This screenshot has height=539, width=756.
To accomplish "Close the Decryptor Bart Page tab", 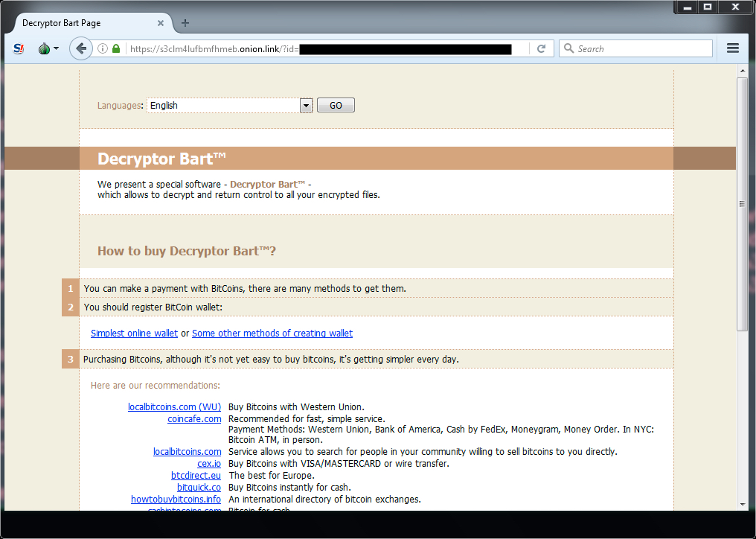I will pos(161,23).
